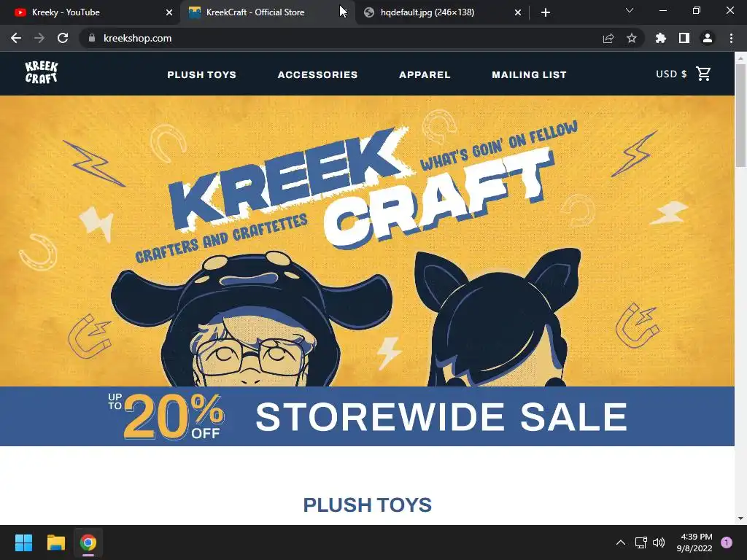
Task: Click the KreekCraft logo in header
Action: click(x=42, y=72)
